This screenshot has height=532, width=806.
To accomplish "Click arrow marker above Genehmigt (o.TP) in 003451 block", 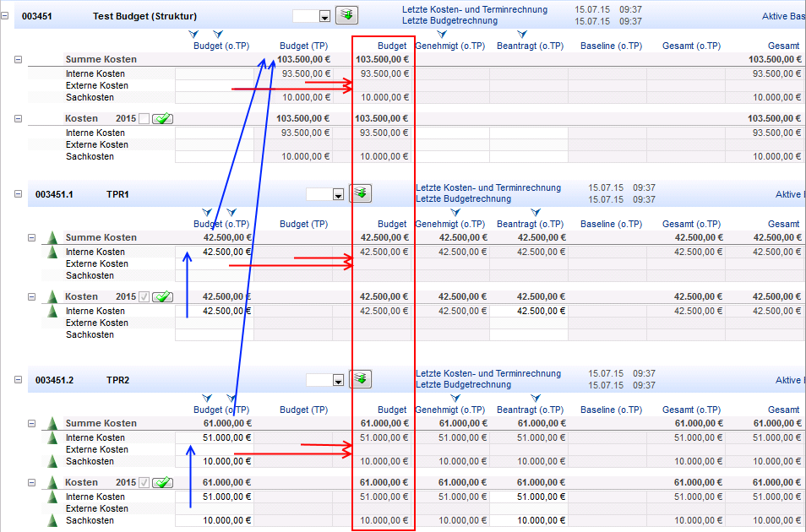I will pos(442,35).
